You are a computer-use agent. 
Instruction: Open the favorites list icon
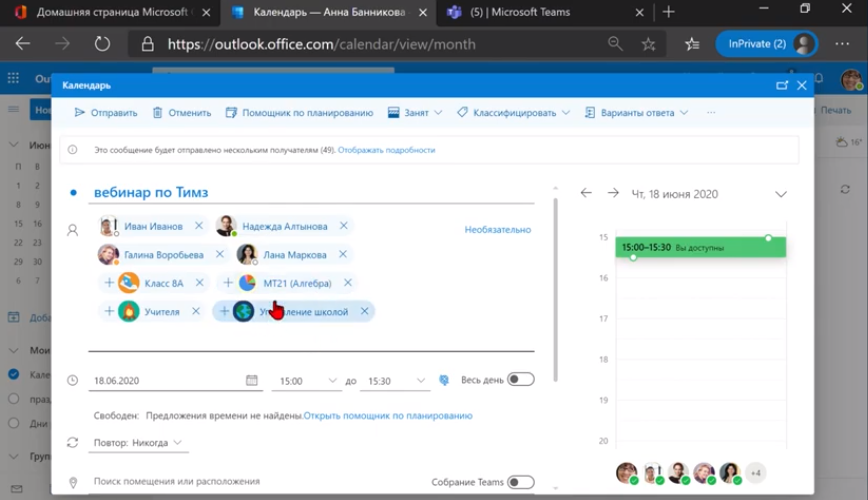point(692,44)
